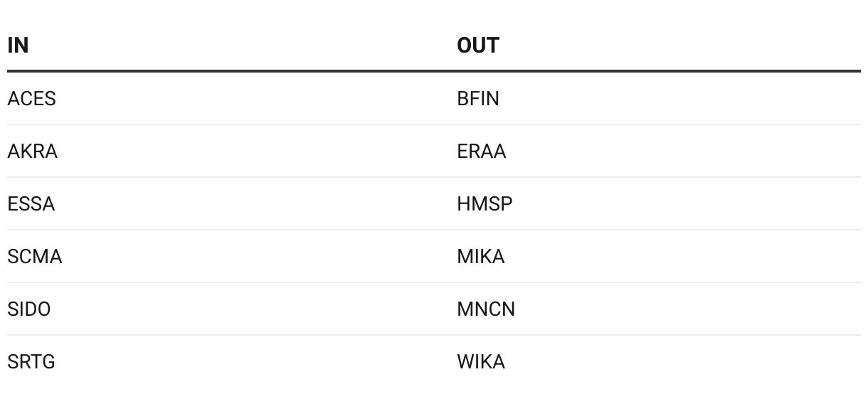Choose the bottom row with SRTG
Image resolution: width=868 pixels, height=394 pixels.
coord(434,362)
